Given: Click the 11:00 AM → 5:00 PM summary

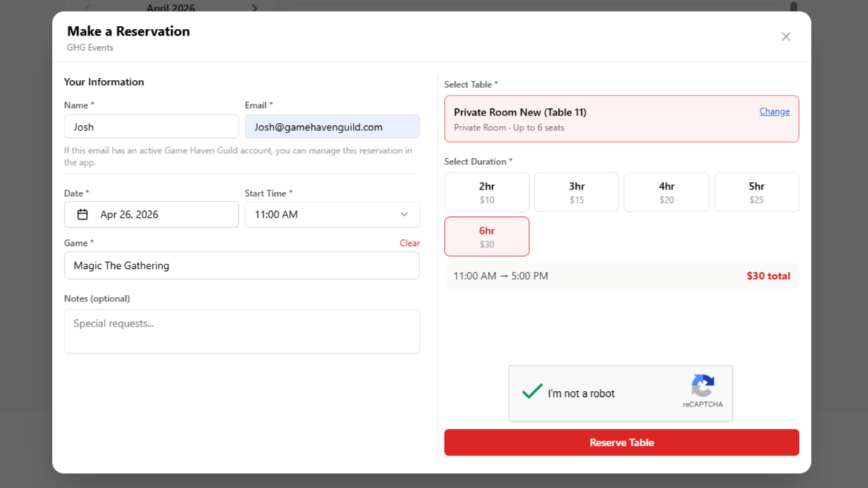Looking at the screenshot, I should [x=500, y=276].
